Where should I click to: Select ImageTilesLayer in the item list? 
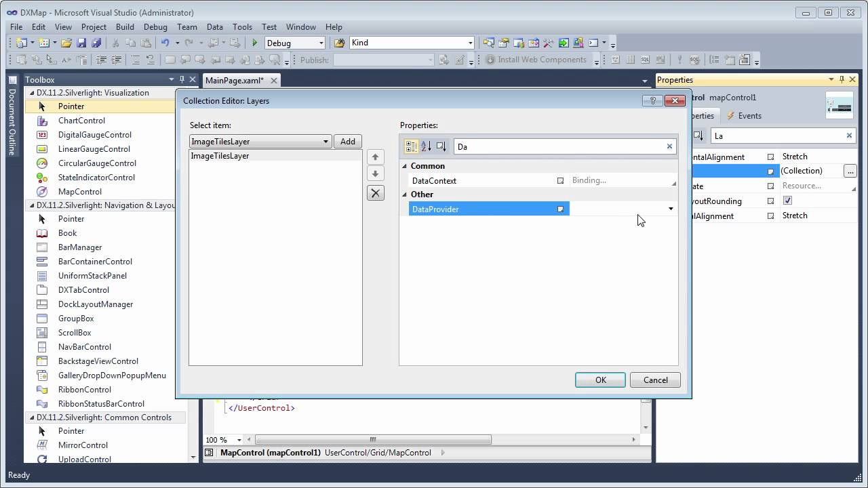point(275,156)
